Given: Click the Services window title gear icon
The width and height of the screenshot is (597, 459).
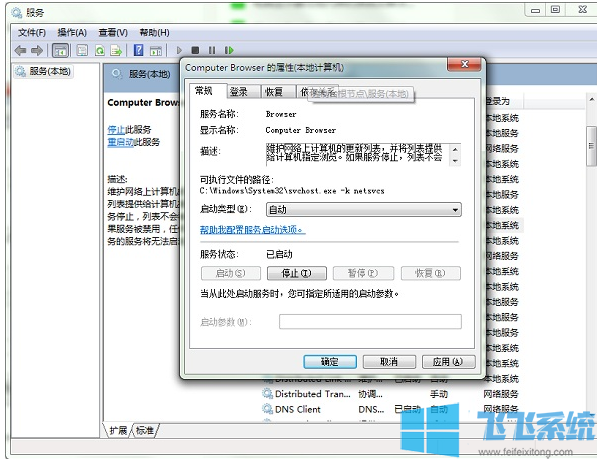Looking at the screenshot, I should pos(17,13).
